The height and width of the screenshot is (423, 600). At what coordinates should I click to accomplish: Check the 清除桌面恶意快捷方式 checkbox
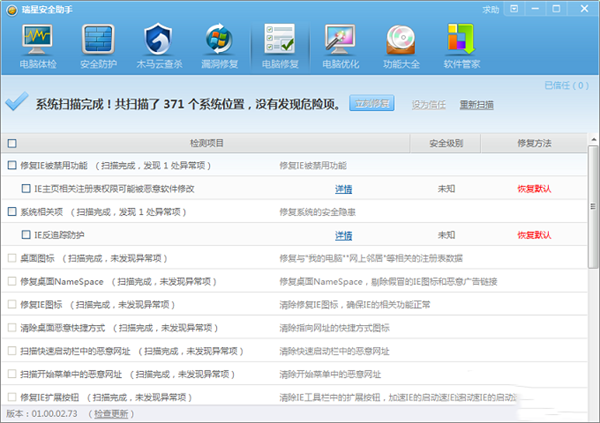pyautogui.click(x=12, y=328)
